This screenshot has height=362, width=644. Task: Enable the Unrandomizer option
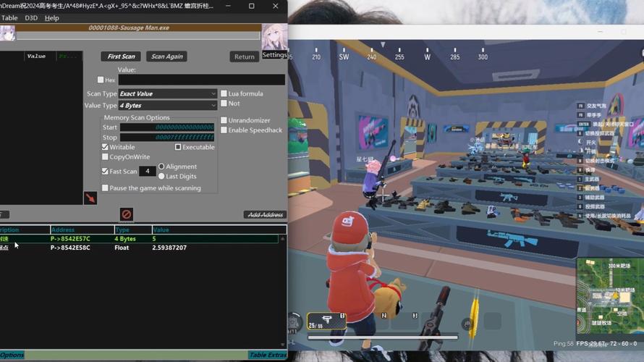pos(224,120)
